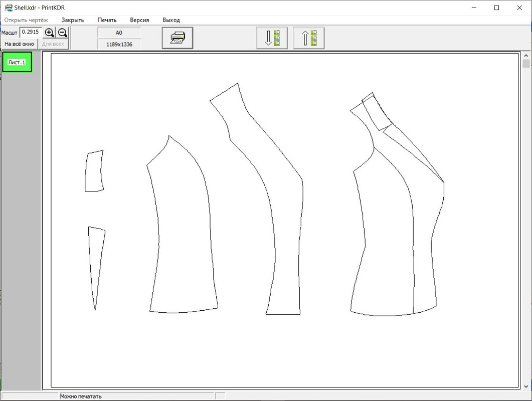Click the PrintKDR app icon in title bar

click(8, 8)
